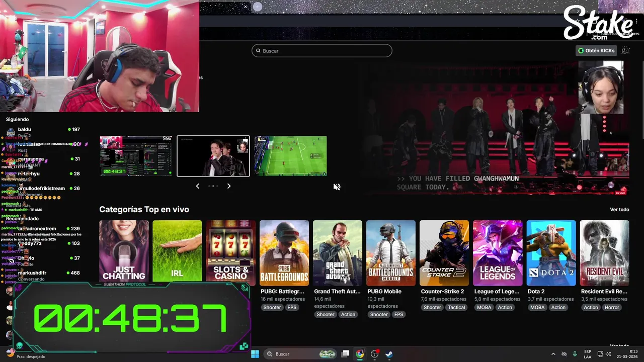Go to next featured stream with right arrow
644x362 pixels.
tap(229, 186)
